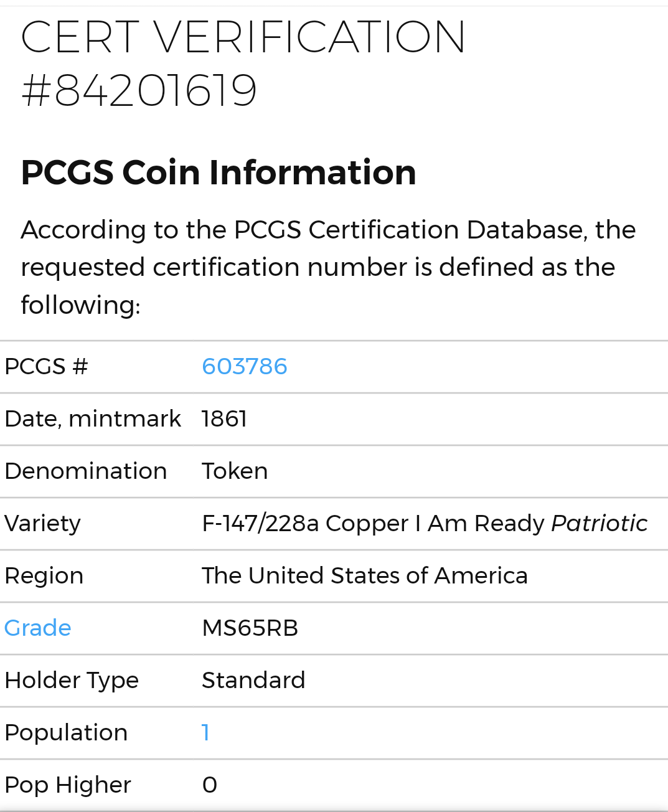
Task: Click the Holder Type row label
Action: click(x=72, y=681)
